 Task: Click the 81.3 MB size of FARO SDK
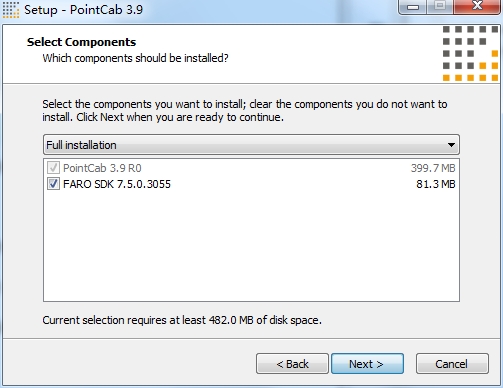click(436, 184)
